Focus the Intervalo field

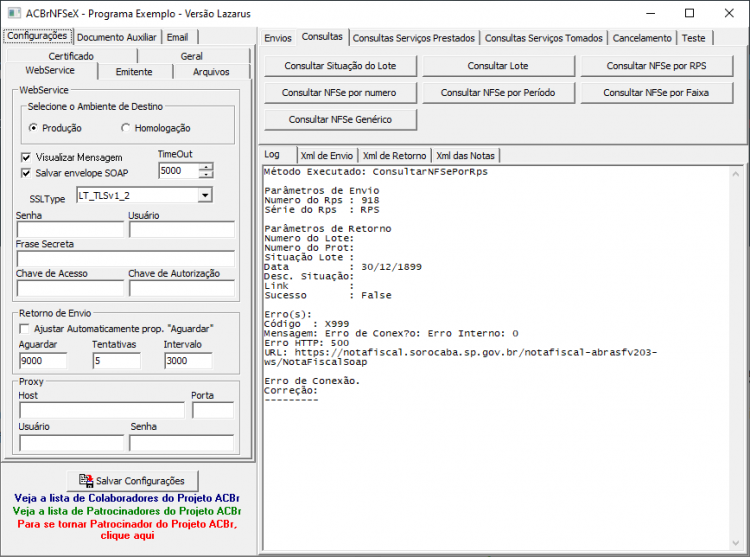[x=188, y=360]
